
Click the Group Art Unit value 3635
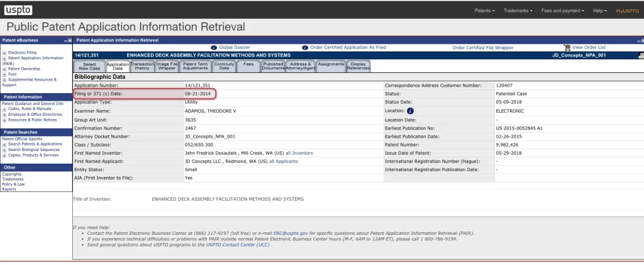point(190,120)
